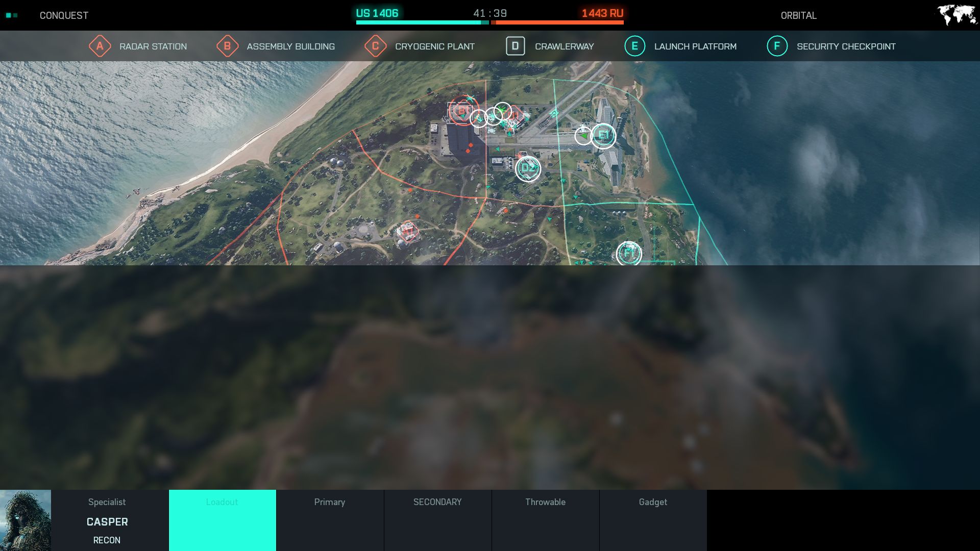Viewport: 980px width, 551px height.
Task: Deploy on the D2 capture point marker
Action: [528, 168]
